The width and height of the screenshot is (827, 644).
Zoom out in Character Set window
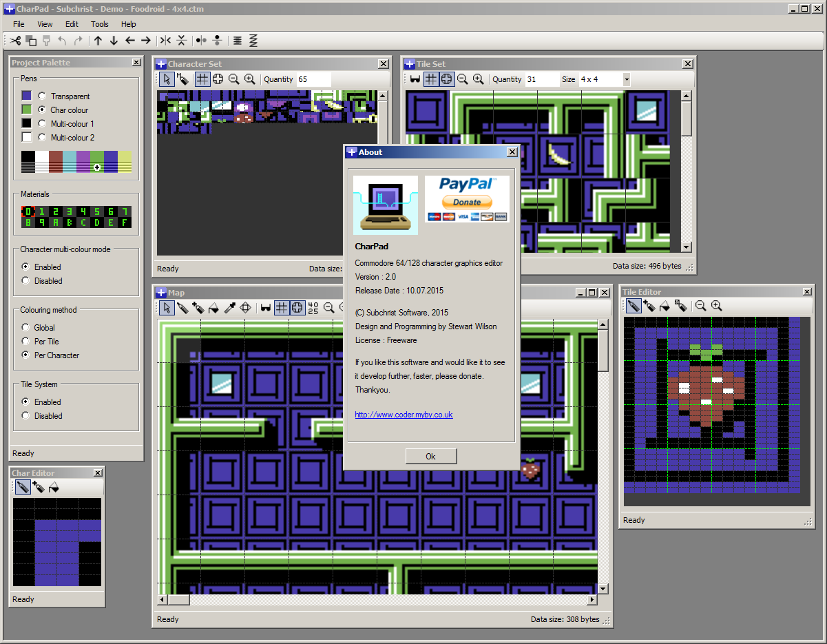233,79
